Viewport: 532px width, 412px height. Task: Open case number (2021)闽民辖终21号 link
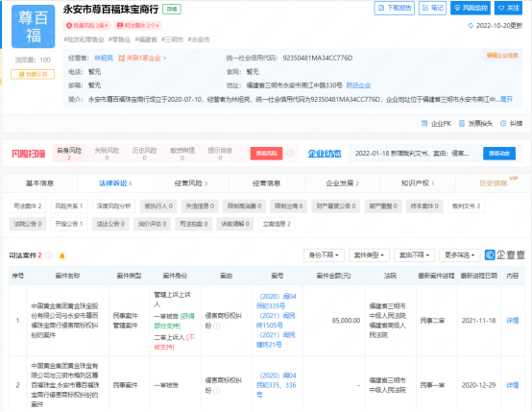click(x=276, y=340)
